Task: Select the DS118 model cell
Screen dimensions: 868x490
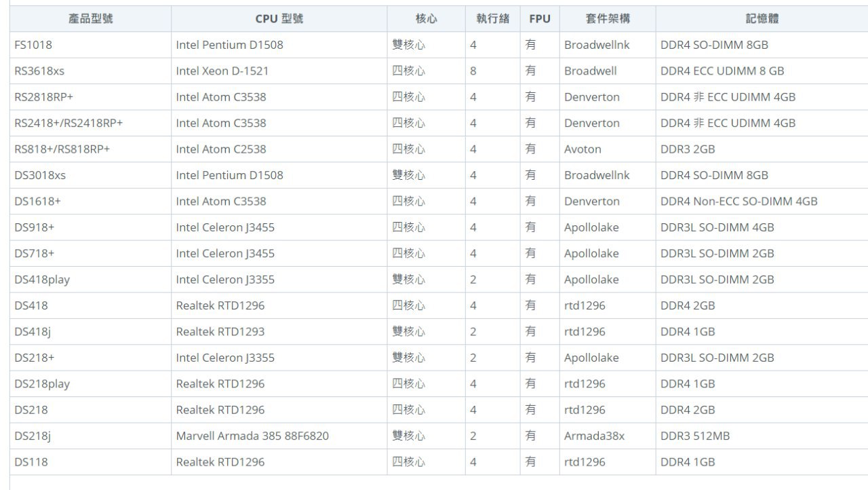Action: [x=31, y=462]
